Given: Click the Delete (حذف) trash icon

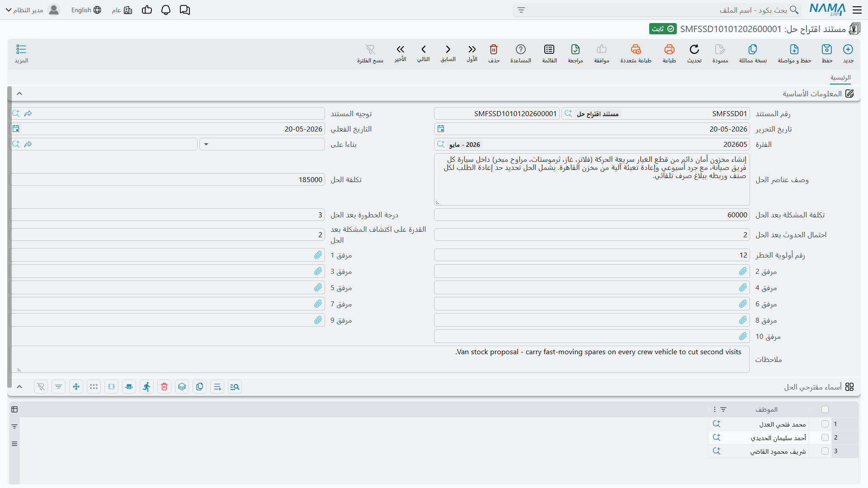Looking at the screenshot, I should click(x=494, y=49).
